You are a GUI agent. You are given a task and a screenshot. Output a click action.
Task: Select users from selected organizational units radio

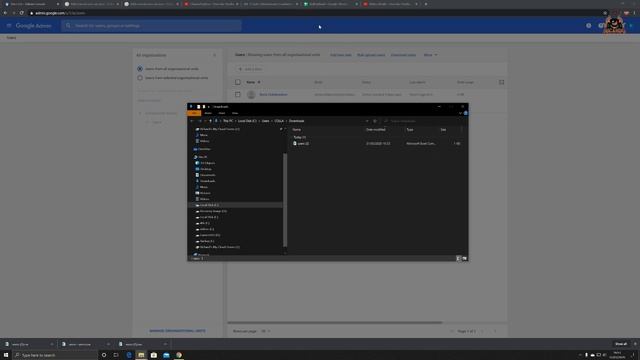pyautogui.click(x=140, y=78)
